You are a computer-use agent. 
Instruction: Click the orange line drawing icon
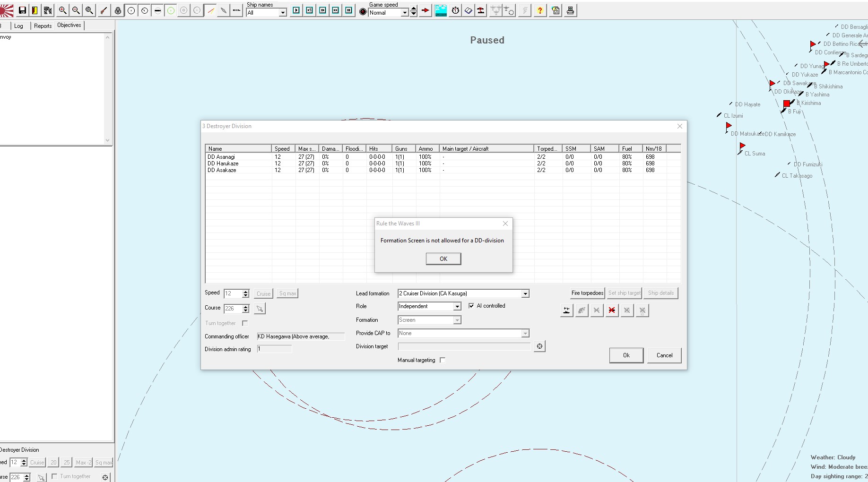tap(211, 10)
